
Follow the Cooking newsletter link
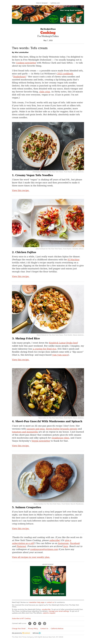click(x=26, y=63)
